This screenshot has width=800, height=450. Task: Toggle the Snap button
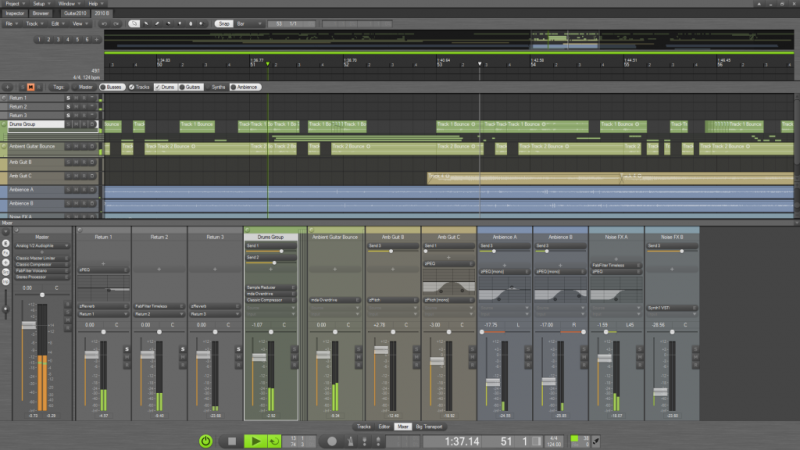pos(223,23)
